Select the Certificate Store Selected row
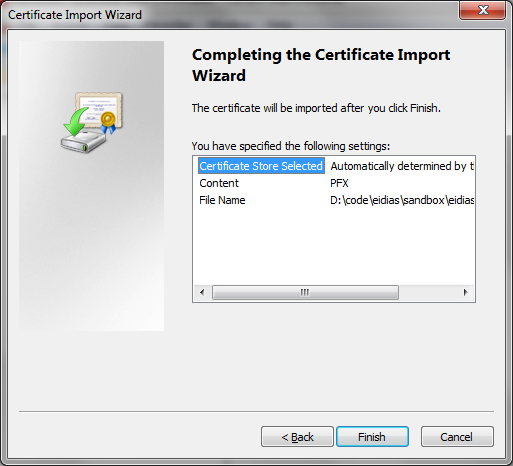This screenshot has width=513, height=466. (x=261, y=166)
